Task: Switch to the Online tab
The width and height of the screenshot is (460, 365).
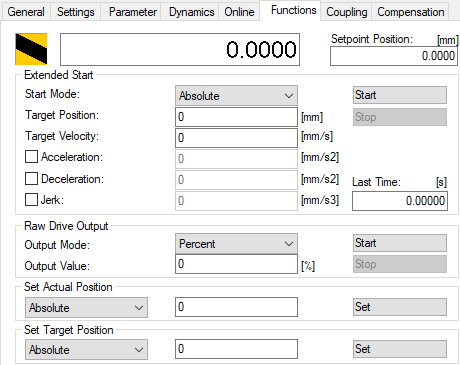Action: [x=239, y=12]
